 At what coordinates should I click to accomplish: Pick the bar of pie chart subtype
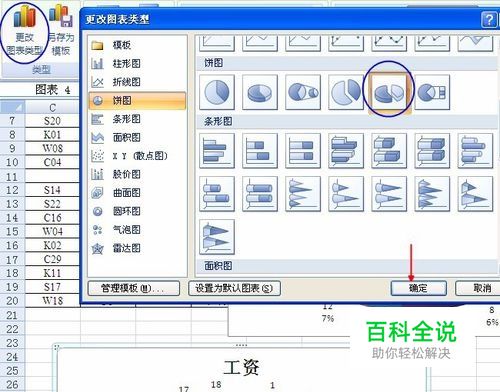tap(432, 92)
